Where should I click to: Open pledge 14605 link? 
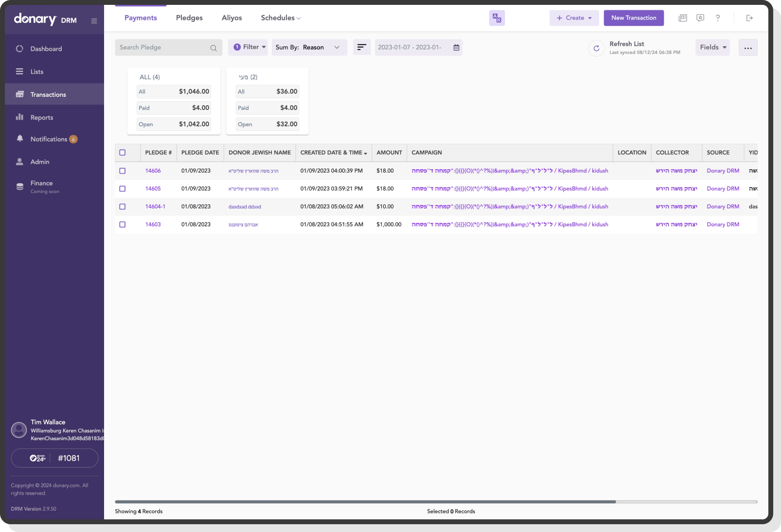point(153,188)
